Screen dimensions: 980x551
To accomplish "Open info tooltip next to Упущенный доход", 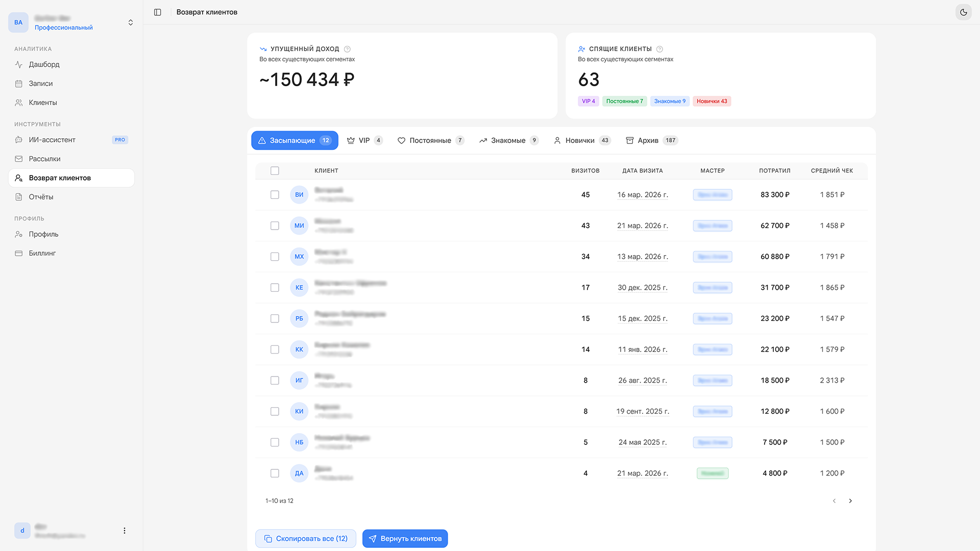I will 347,49.
